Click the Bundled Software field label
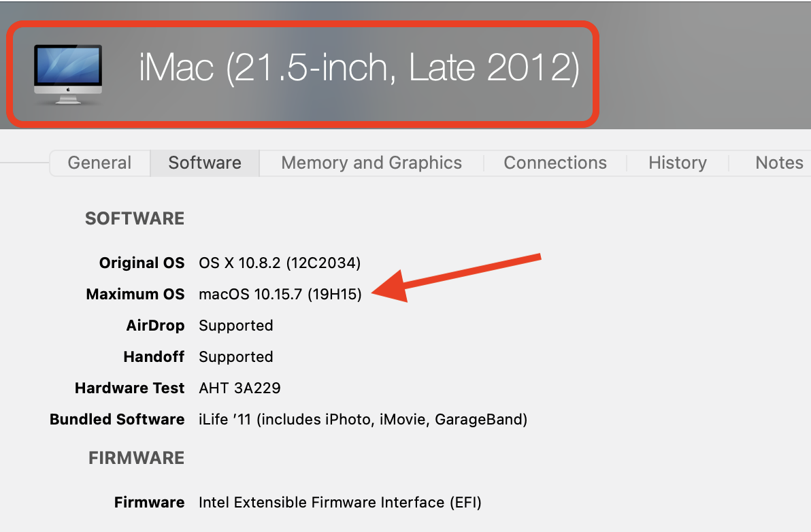Screen dimensions: 811x532 pos(117,420)
